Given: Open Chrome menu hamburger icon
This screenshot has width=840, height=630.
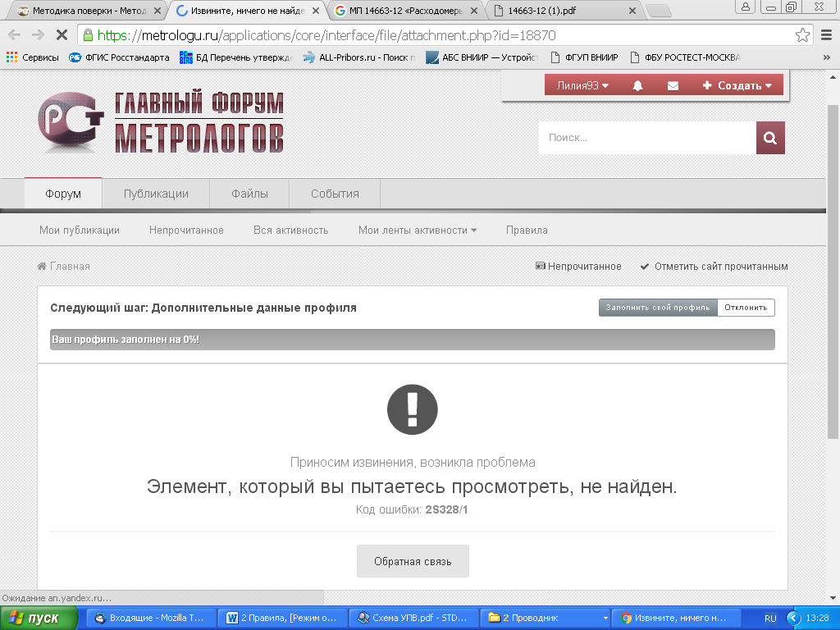Looking at the screenshot, I should [825, 35].
